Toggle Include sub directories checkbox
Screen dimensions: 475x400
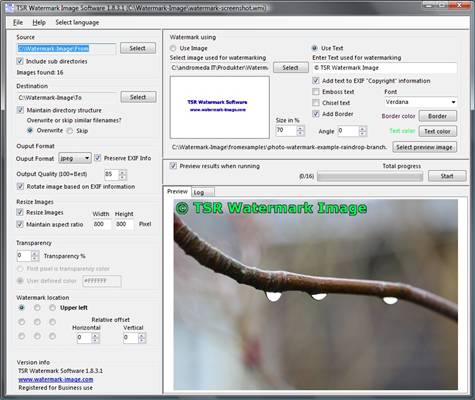click(20, 61)
